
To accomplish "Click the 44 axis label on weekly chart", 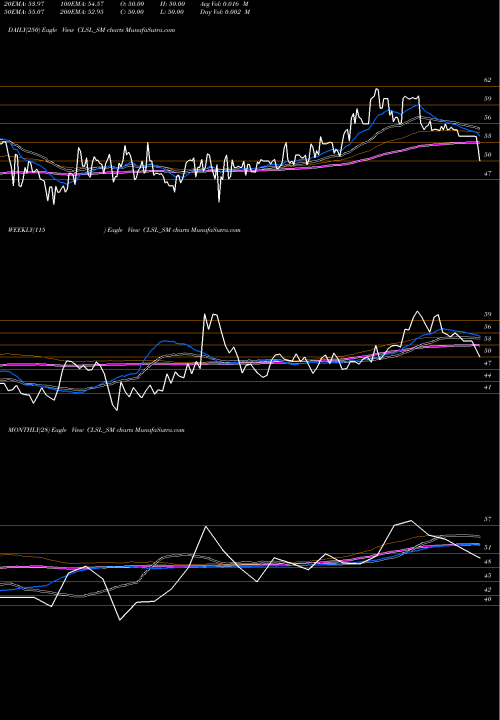I will coord(487,376).
